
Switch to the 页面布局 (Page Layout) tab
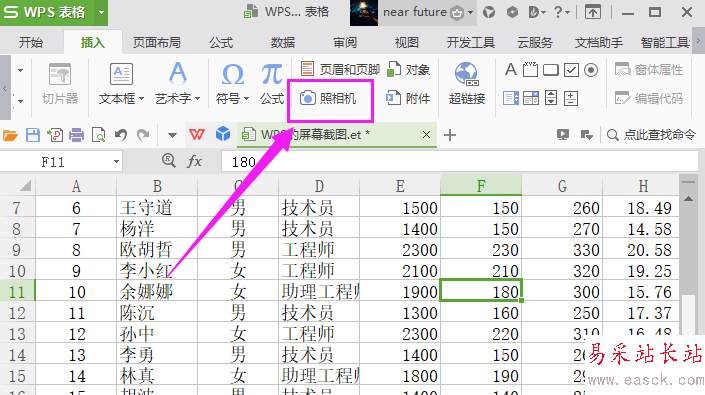(156, 42)
